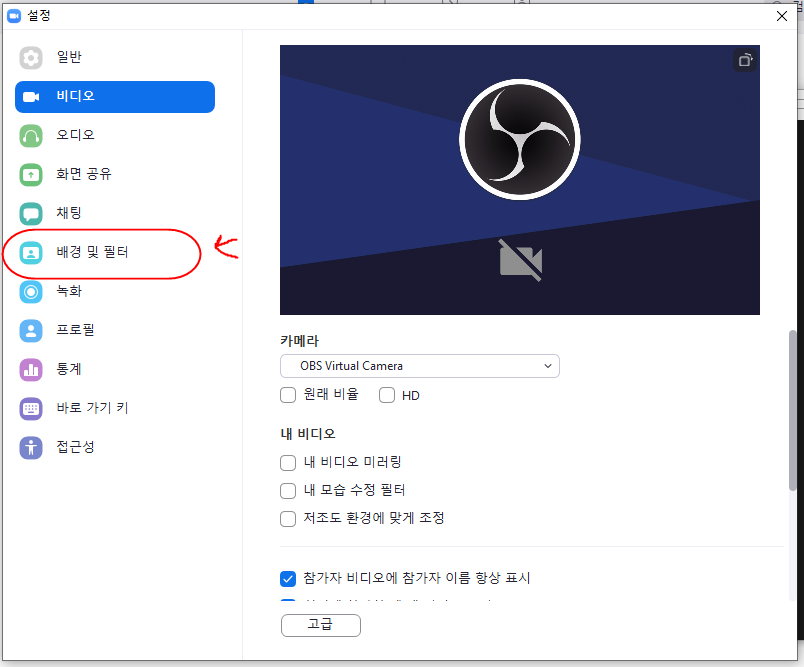This screenshot has height=667, width=804.
Task: Select the active 비디오 tab label
Action: [x=75, y=96]
